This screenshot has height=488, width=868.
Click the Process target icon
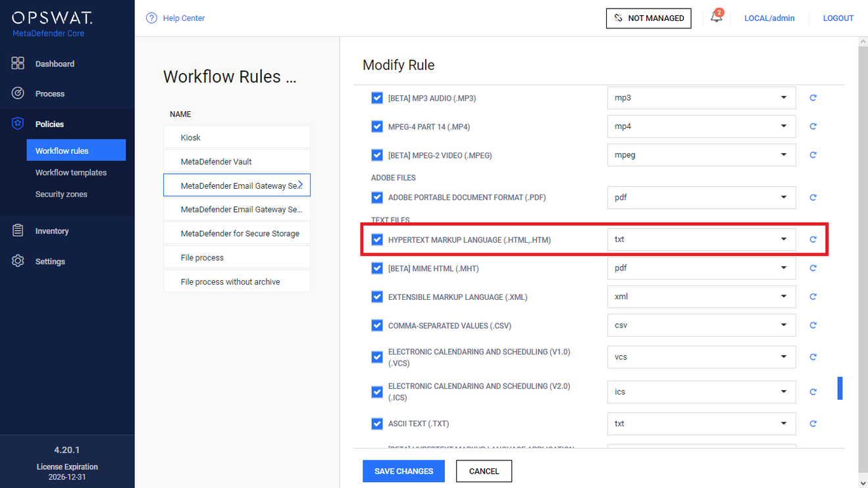click(18, 93)
